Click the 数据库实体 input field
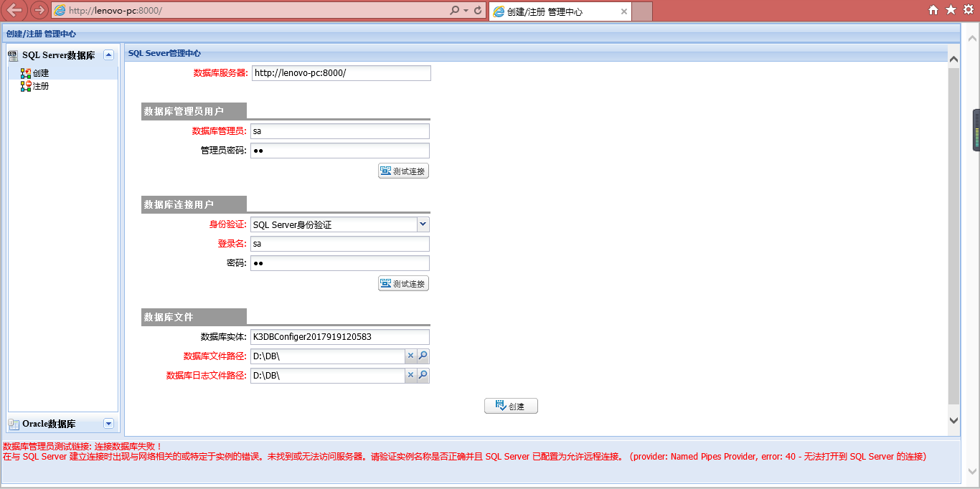Image resolution: width=980 pixels, height=489 pixels. pyautogui.click(x=340, y=337)
